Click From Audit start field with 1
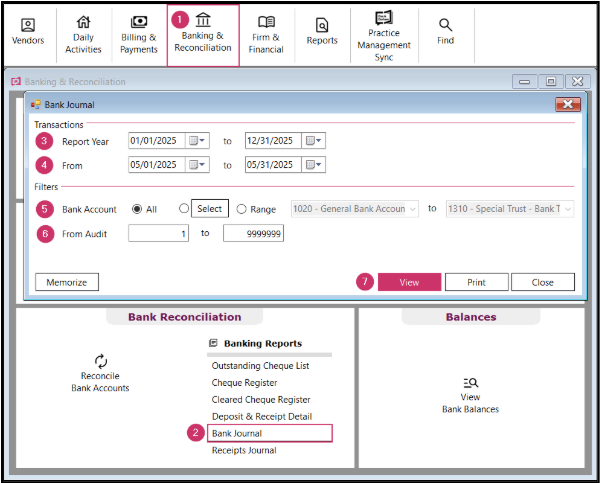The height and width of the screenshot is (483, 600). (158, 233)
